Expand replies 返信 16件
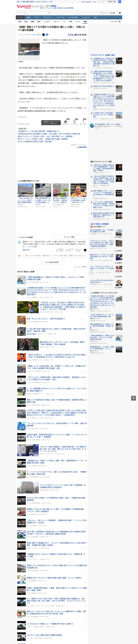Viewport: 138px width, 644px height. [x=26, y=250]
